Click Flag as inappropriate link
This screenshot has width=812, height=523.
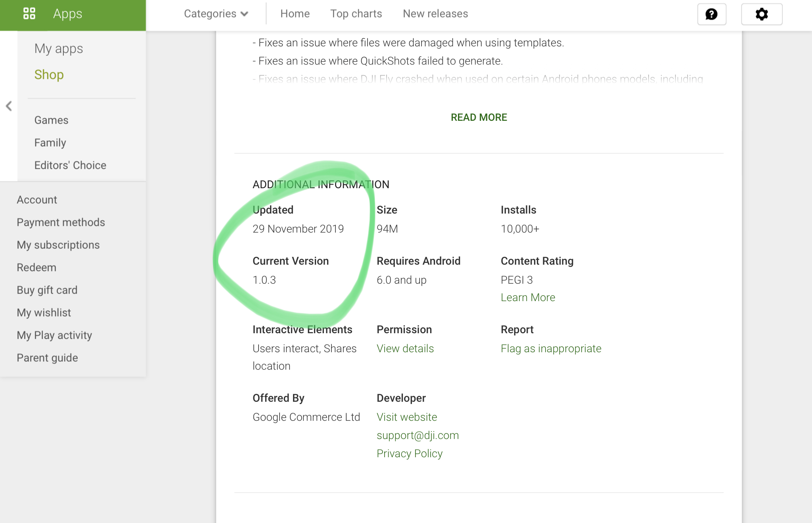point(551,349)
